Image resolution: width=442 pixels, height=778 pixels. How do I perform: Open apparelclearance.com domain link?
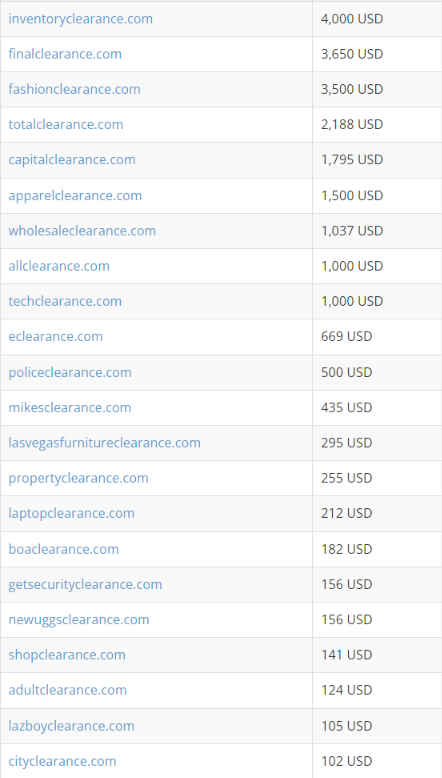pos(75,195)
